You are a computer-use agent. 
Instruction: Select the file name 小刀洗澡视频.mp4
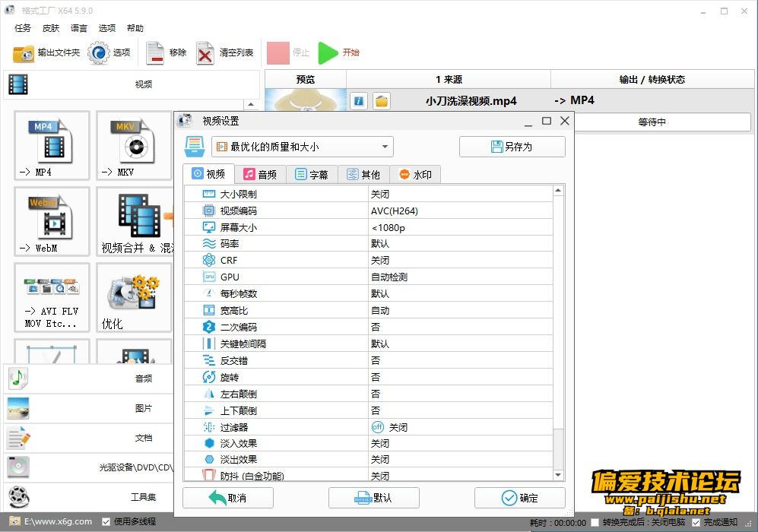[471, 101]
